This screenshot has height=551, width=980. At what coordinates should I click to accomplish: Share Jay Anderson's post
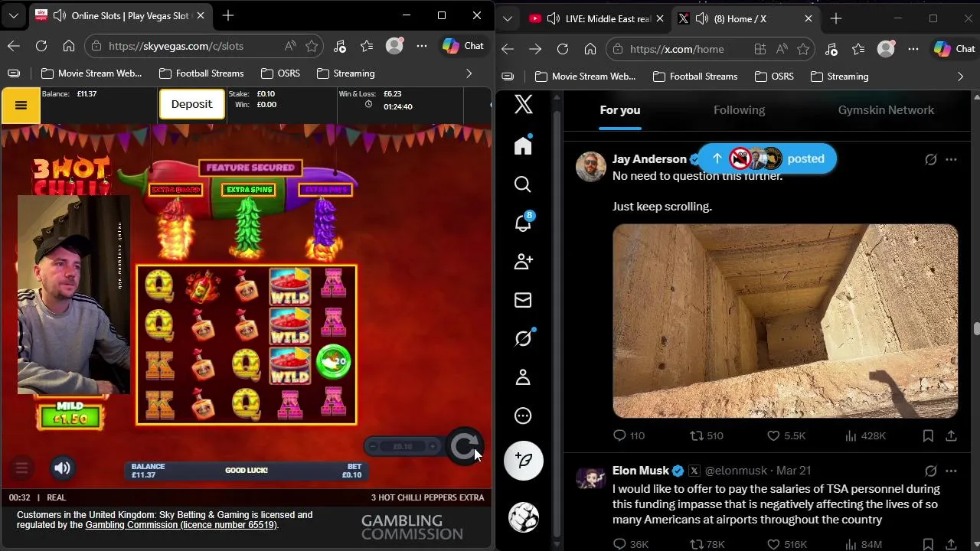[951, 435]
